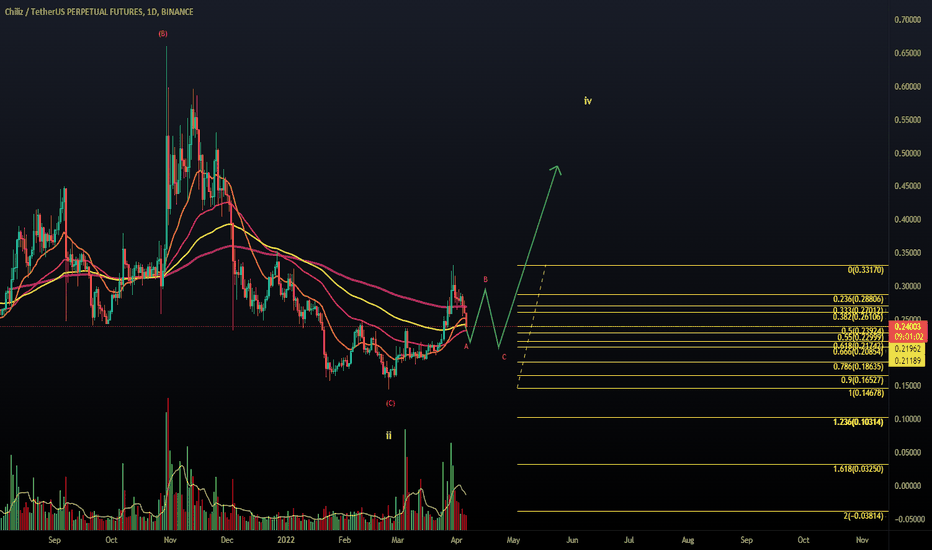Click the red current price tag 0.24003
This screenshot has height=550, width=932.
pyautogui.click(x=908, y=326)
